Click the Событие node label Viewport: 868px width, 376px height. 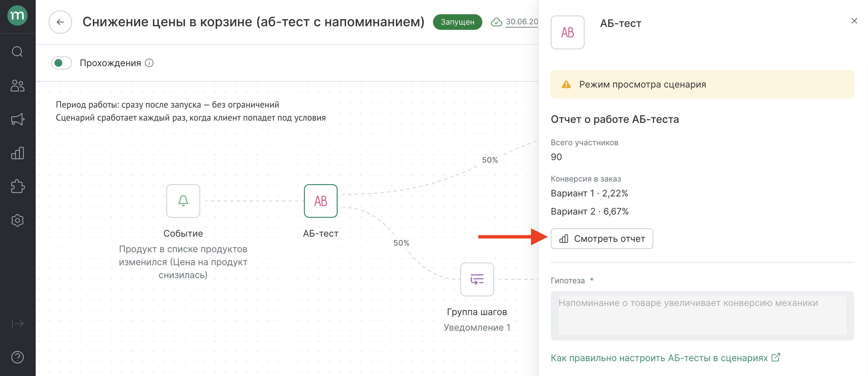pos(183,233)
